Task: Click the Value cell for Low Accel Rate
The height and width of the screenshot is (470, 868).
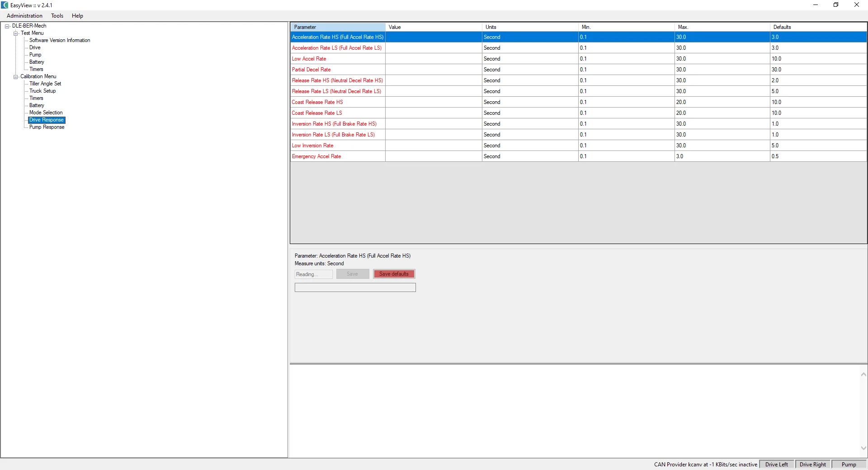Action: click(434, 59)
